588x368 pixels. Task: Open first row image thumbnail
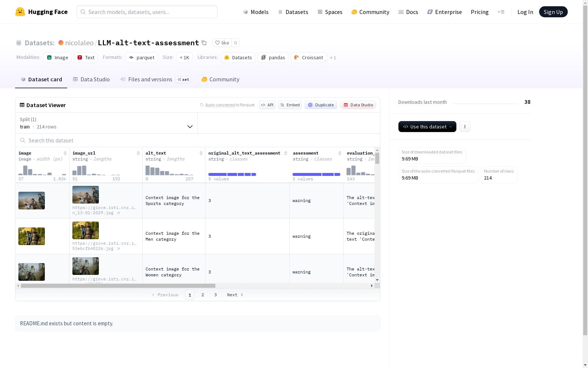click(32, 201)
